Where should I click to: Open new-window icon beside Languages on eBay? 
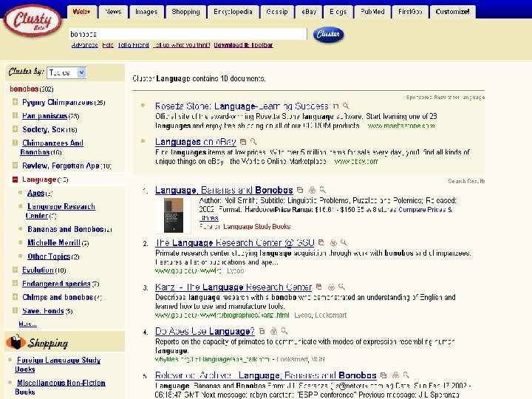tap(243, 142)
